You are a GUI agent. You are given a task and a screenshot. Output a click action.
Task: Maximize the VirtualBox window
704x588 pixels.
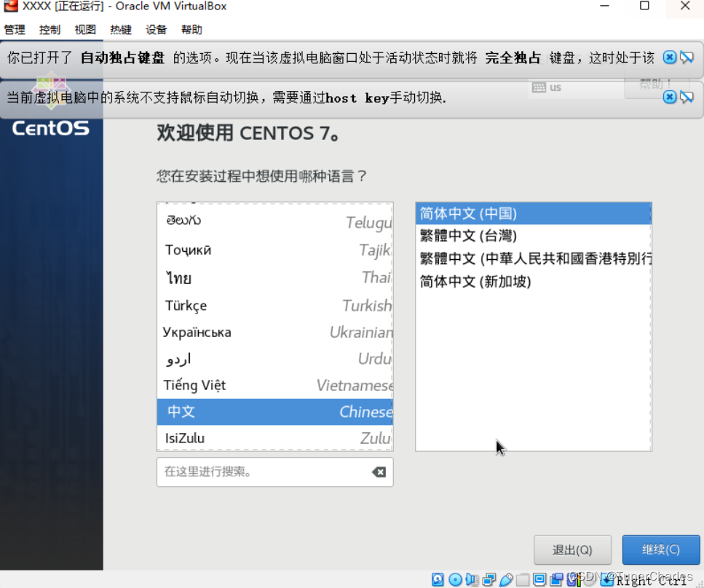coord(644,6)
